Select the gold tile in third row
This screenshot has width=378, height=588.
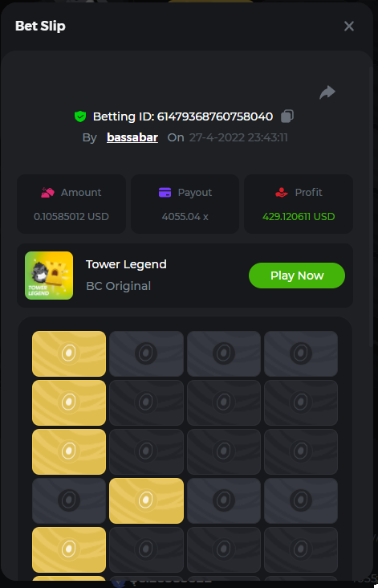[x=69, y=452]
